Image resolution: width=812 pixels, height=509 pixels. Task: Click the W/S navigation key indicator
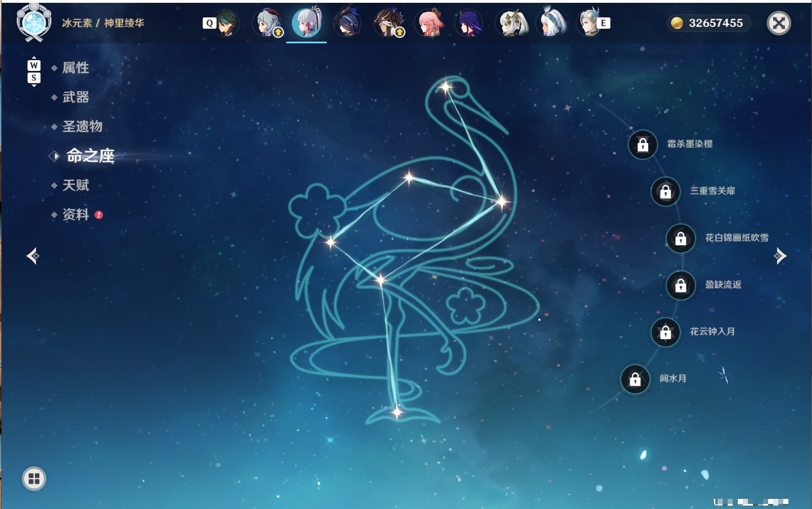pyautogui.click(x=34, y=71)
